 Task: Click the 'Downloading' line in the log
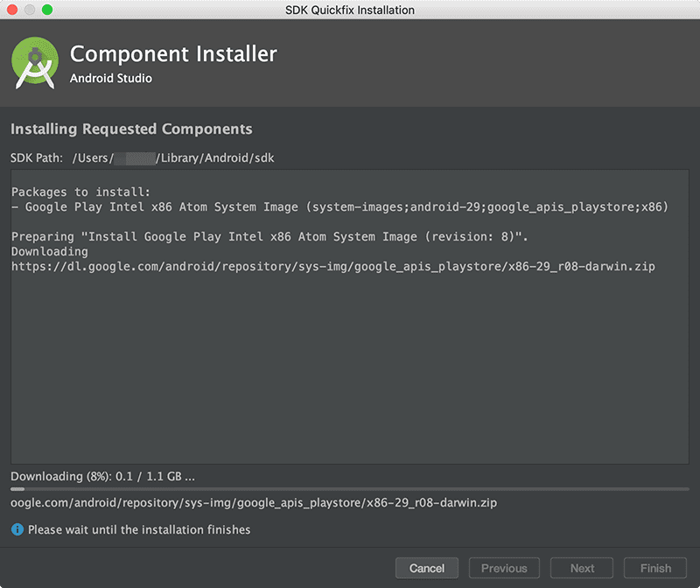coord(50,251)
